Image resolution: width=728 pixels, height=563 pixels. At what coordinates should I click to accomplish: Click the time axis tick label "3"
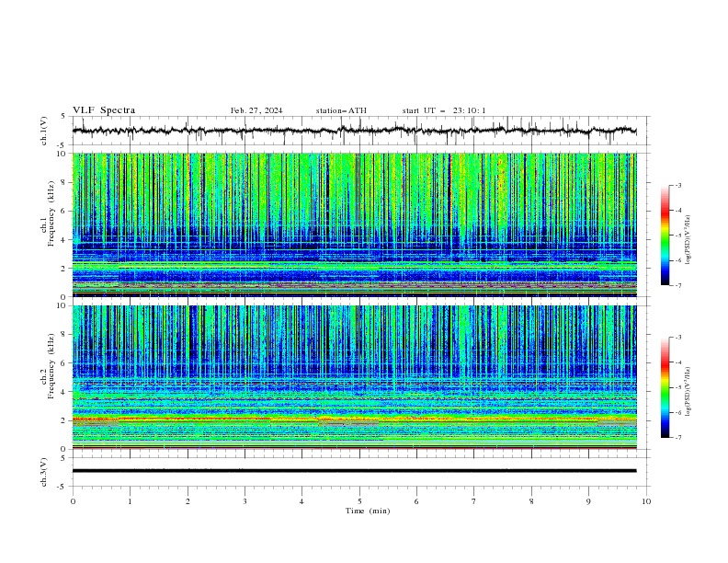pos(245,501)
